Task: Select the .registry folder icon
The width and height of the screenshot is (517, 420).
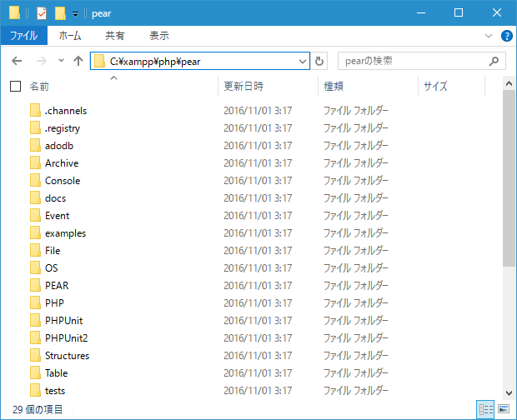Action: click(x=35, y=127)
